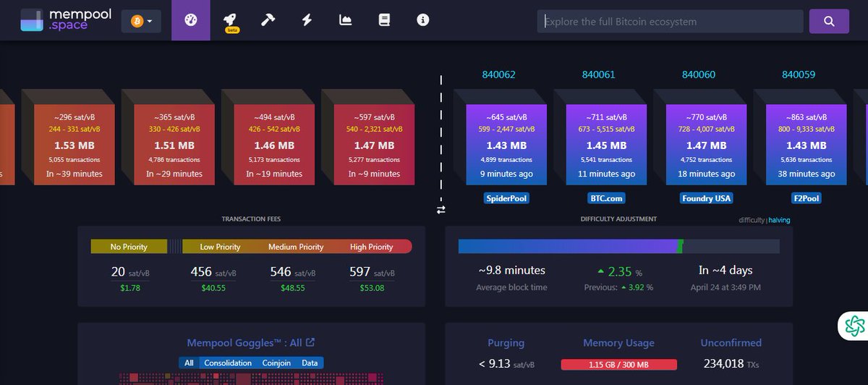The height and width of the screenshot is (385, 868).
Task: Open block height 840060 link
Action: 699,75
